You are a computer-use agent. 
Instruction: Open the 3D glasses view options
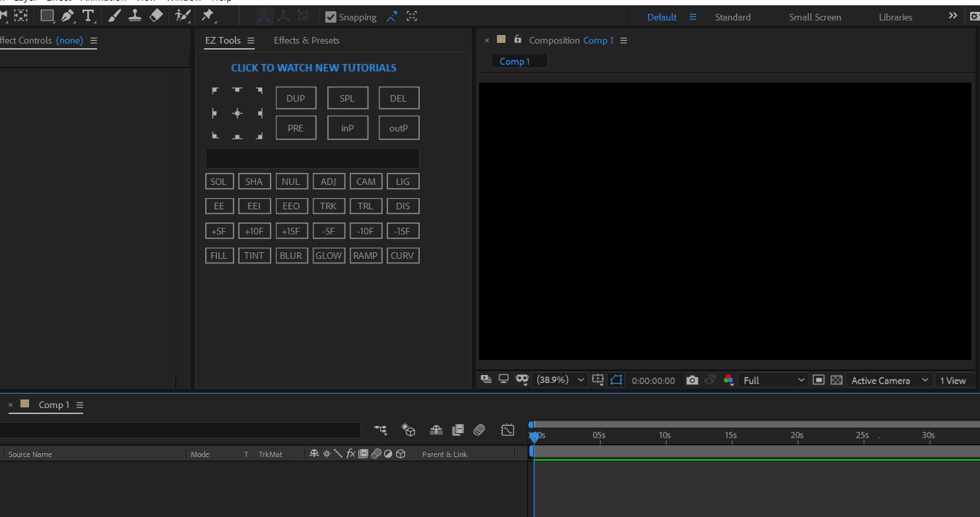[522, 380]
